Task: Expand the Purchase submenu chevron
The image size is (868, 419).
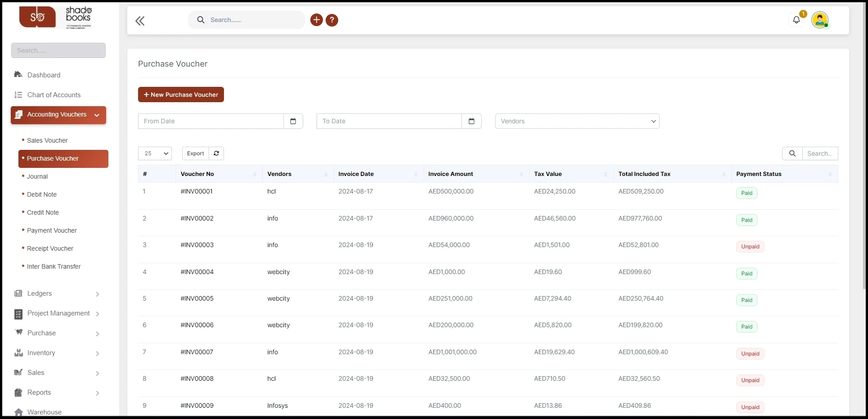Action: tap(98, 333)
